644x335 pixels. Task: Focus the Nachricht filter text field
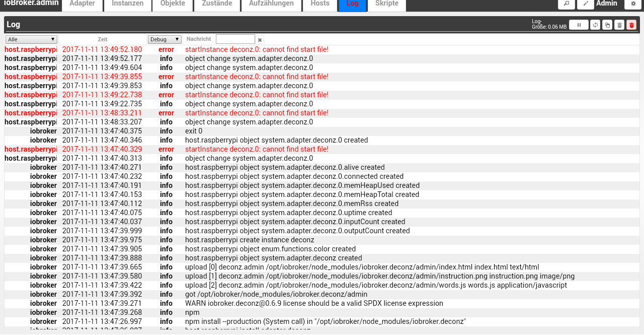click(235, 39)
